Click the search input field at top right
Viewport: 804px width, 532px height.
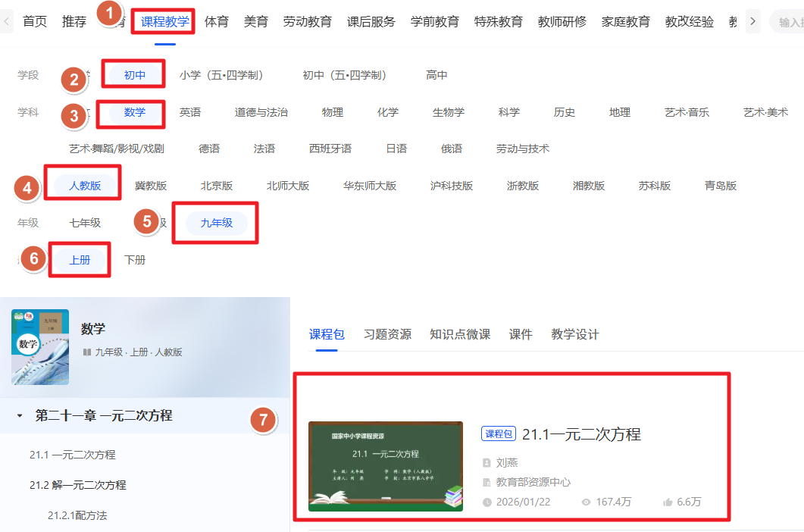(x=788, y=21)
